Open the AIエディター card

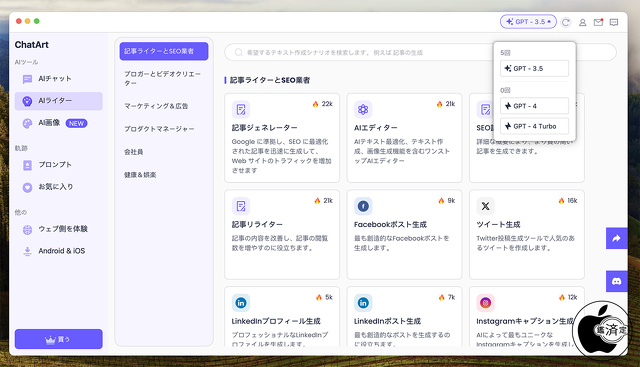click(404, 138)
